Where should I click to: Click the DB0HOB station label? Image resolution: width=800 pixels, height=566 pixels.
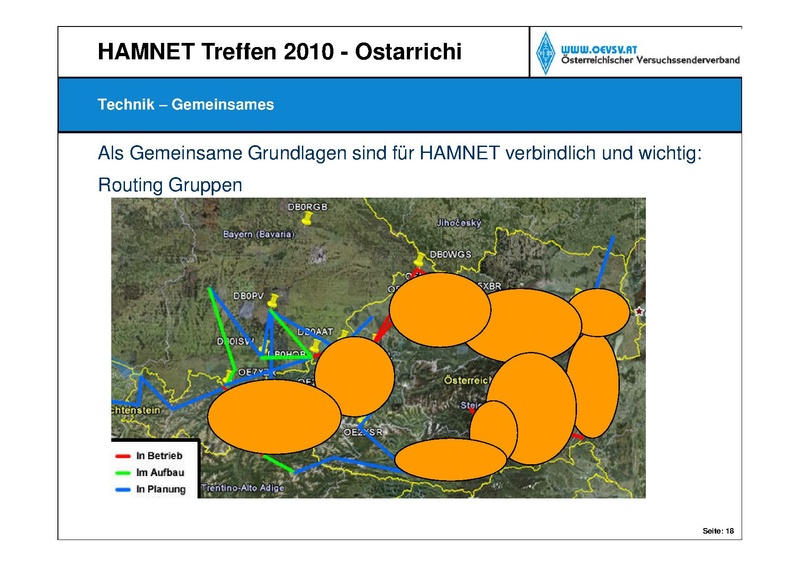[287, 354]
